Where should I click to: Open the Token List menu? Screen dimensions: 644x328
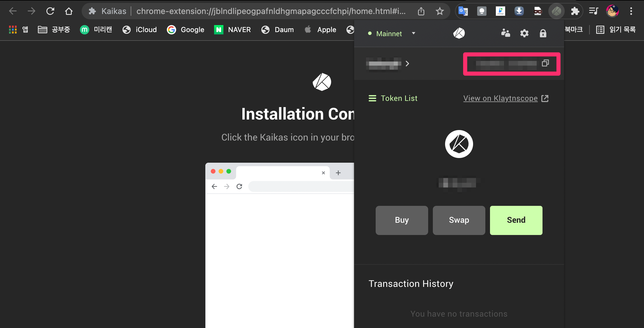coord(393,98)
